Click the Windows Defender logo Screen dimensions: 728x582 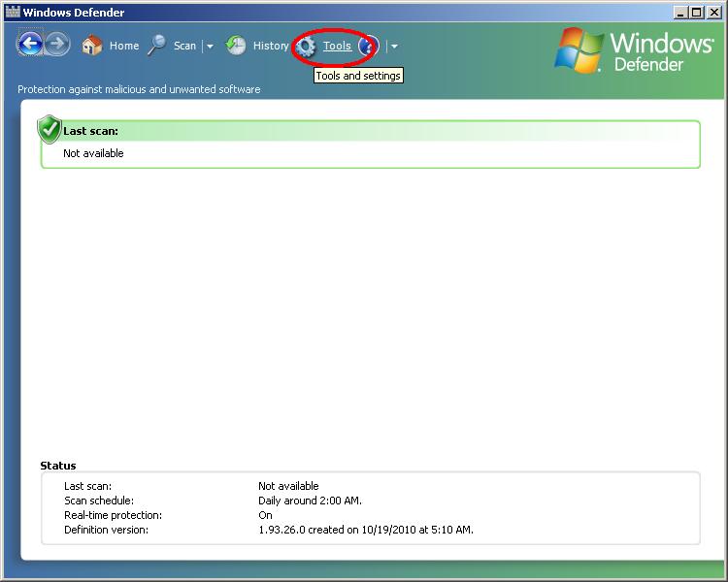pyautogui.click(x=634, y=50)
